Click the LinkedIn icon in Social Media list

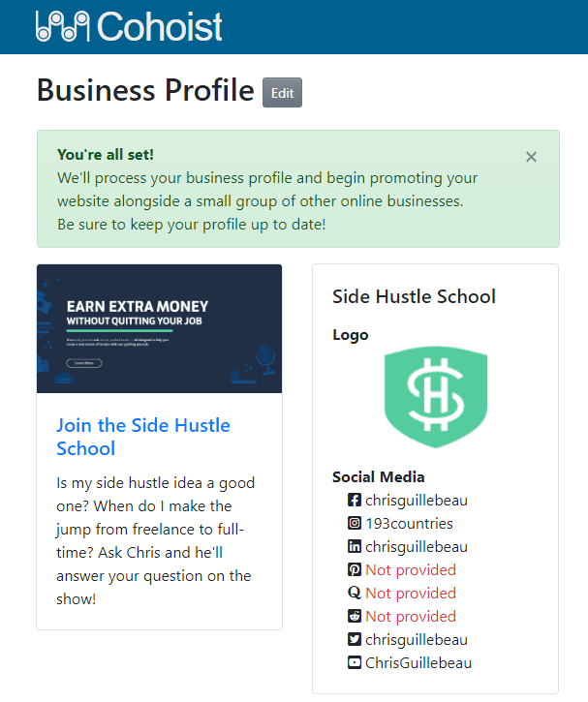click(355, 546)
